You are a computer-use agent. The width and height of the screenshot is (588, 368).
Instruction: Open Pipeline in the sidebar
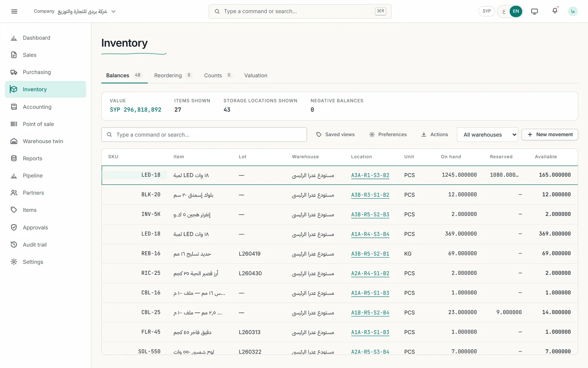pyautogui.click(x=46, y=176)
